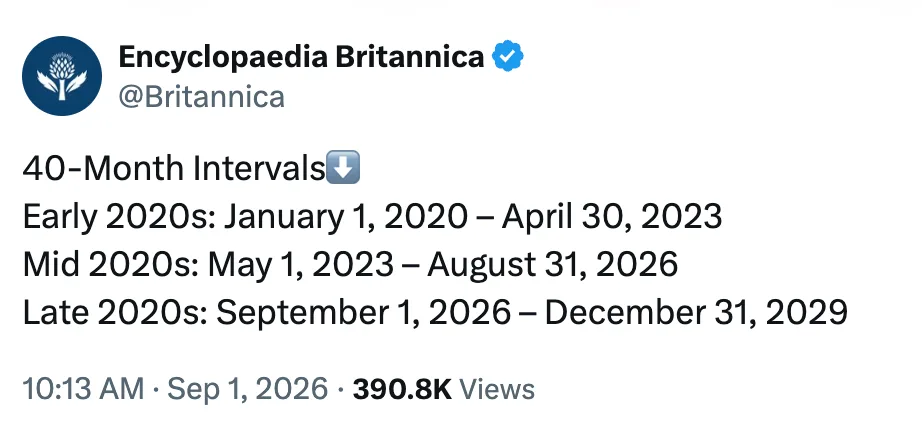Select the Sep 1, 2026 post date
922x430 pixels.
(x=248, y=389)
